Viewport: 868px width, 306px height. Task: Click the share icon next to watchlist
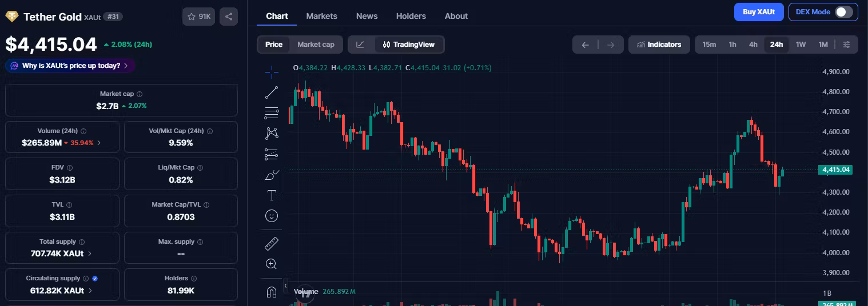229,17
